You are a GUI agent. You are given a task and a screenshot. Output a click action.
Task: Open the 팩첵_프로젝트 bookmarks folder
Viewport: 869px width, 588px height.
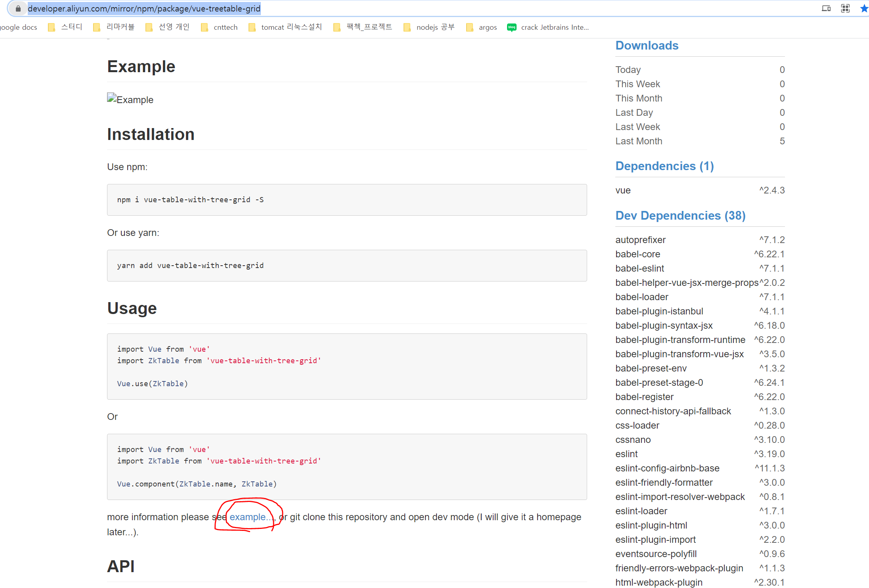[x=363, y=27]
